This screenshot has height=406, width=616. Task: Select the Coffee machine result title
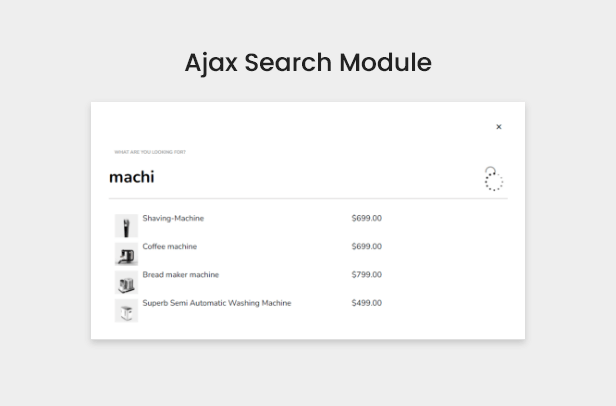tap(170, 246)
